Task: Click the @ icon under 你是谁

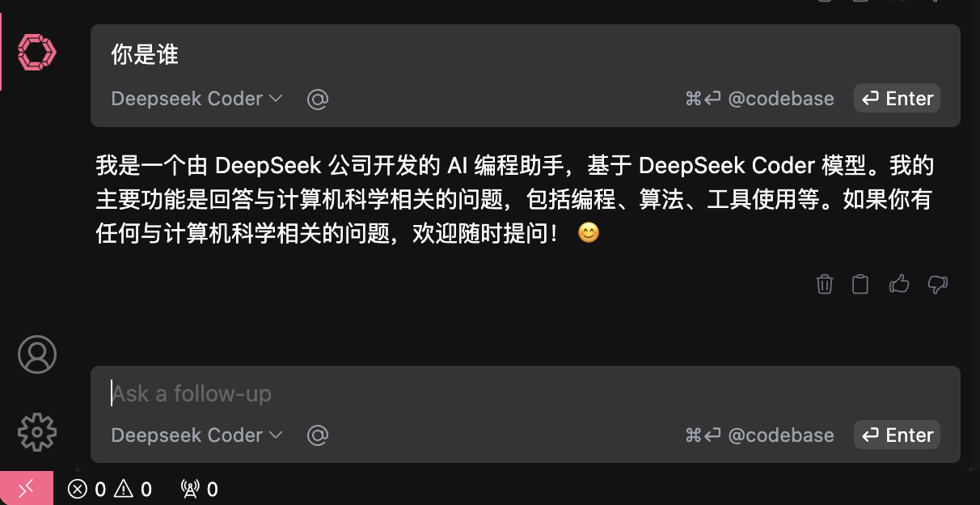Action: point(318,100)
